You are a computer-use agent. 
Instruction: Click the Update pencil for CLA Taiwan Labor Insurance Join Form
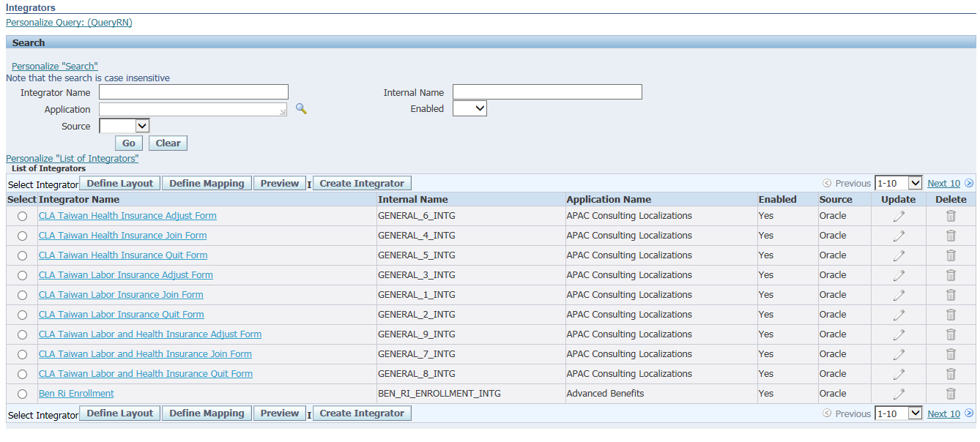899,294
